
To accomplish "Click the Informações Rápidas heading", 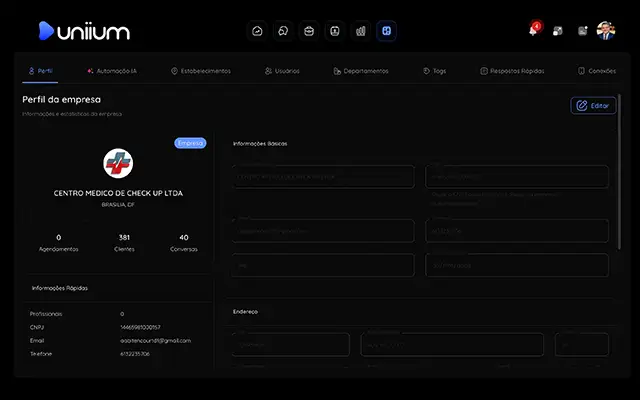I will [60, 288].
